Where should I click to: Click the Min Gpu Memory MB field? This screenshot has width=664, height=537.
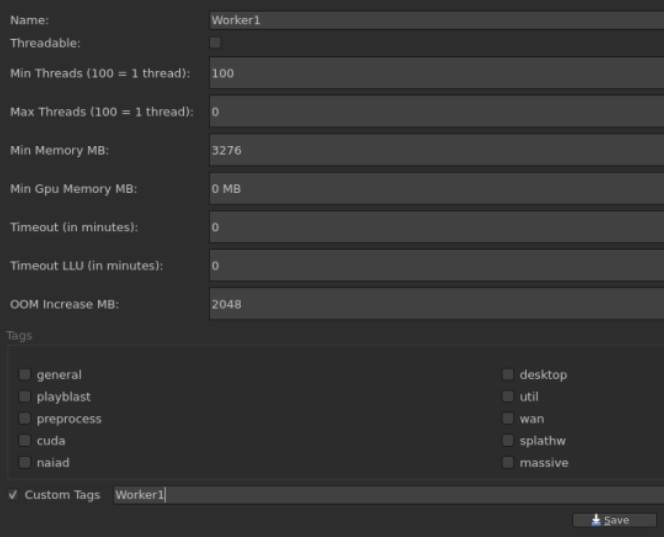(436, 189)
